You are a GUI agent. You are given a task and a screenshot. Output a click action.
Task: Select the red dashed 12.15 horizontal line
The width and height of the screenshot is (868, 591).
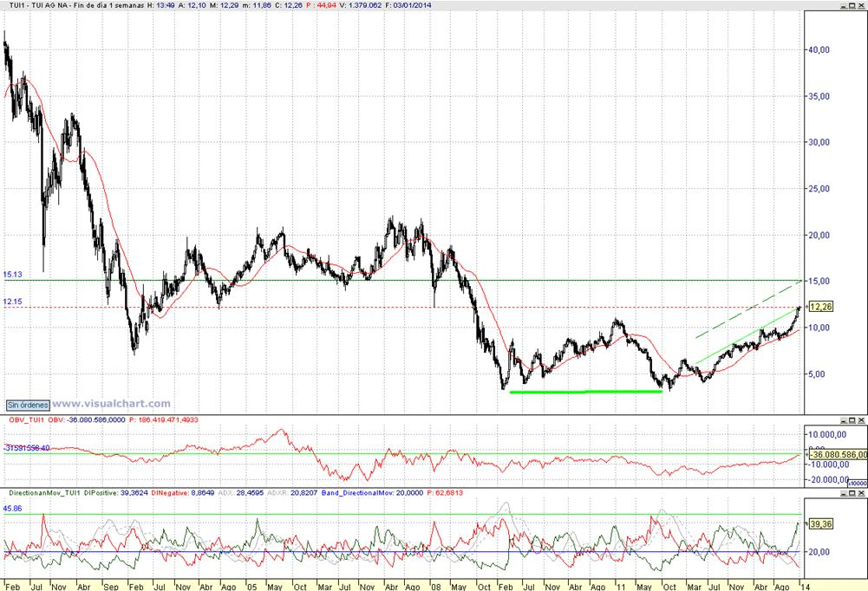(x=402, y=307)
